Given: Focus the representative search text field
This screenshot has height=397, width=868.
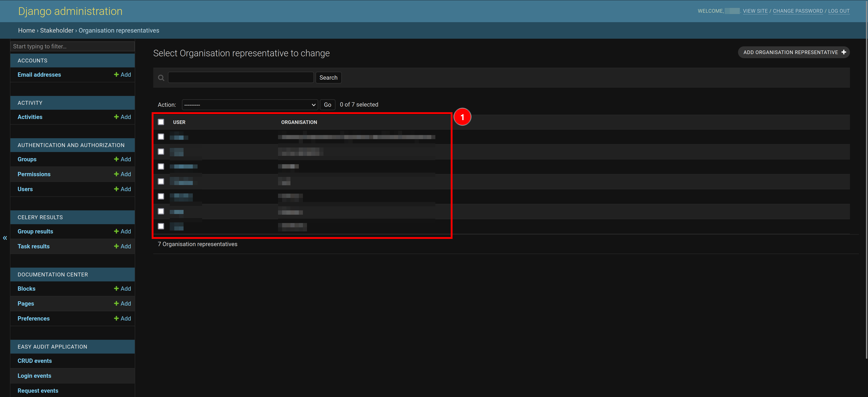Looking at the screenshot, I should pos(241,78).
